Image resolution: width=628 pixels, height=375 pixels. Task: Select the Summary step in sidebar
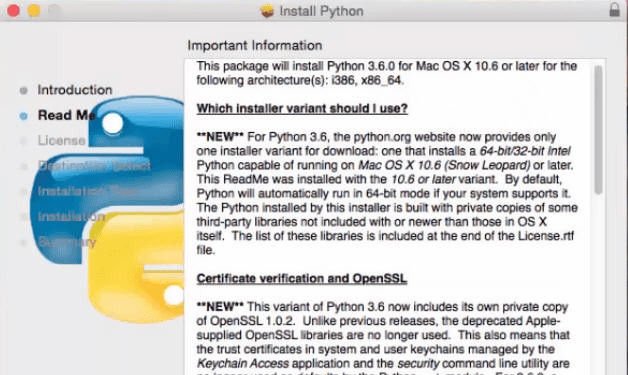(x=67, y=242)
